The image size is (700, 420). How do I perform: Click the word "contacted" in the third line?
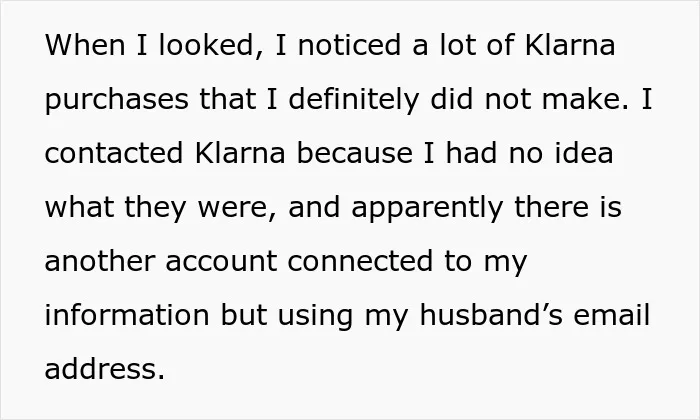tap(114, 153)
